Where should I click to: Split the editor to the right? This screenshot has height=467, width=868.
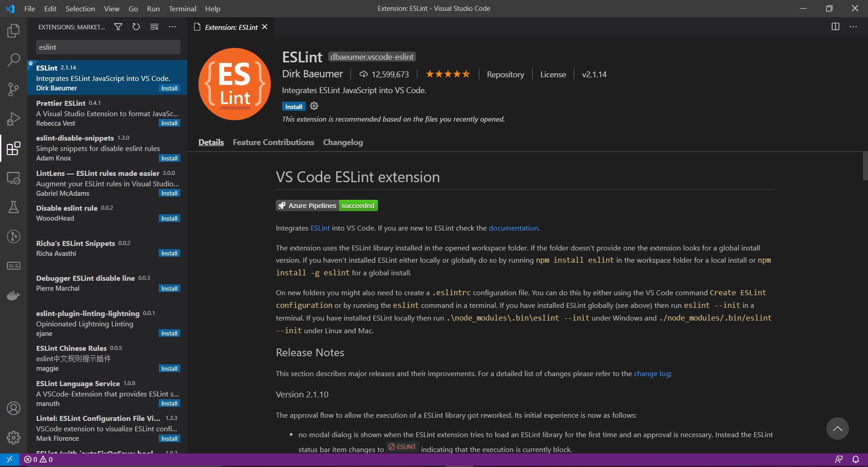click(x=835, y=27)
